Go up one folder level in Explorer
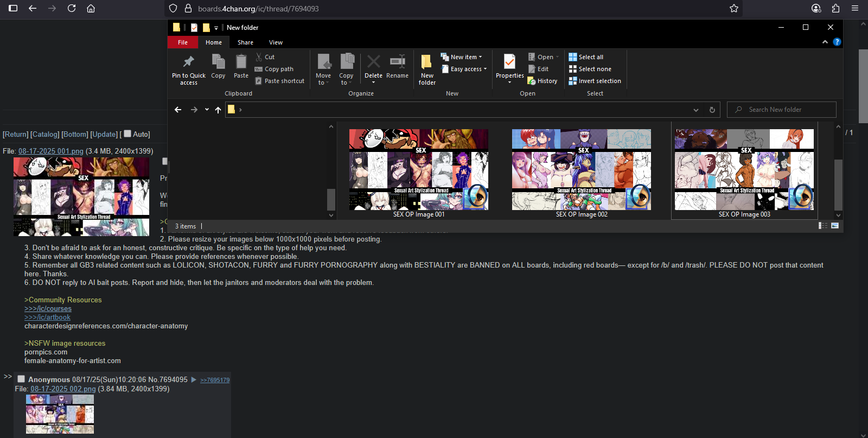This screenshot has height=438, width=868. (x=218, y=110)
